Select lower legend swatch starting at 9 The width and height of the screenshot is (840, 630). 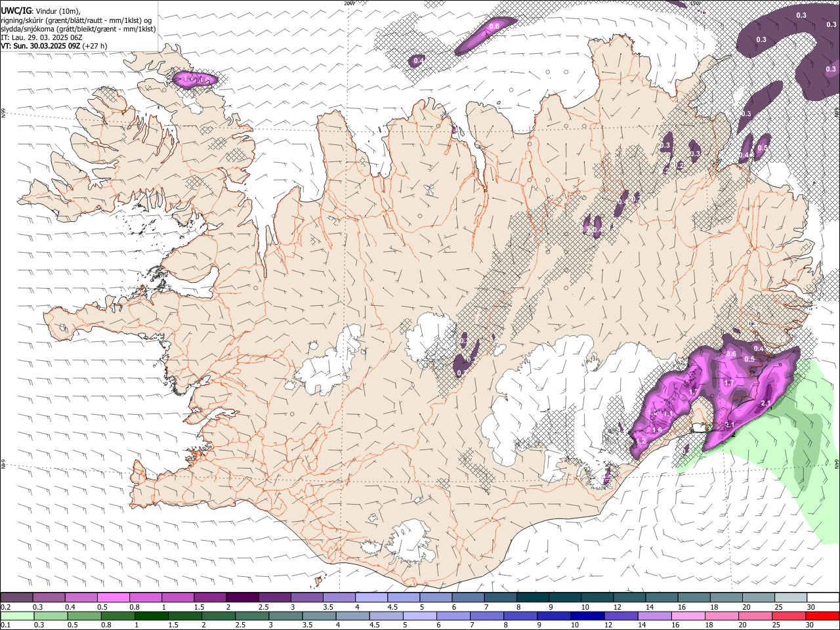pos(554,616)
